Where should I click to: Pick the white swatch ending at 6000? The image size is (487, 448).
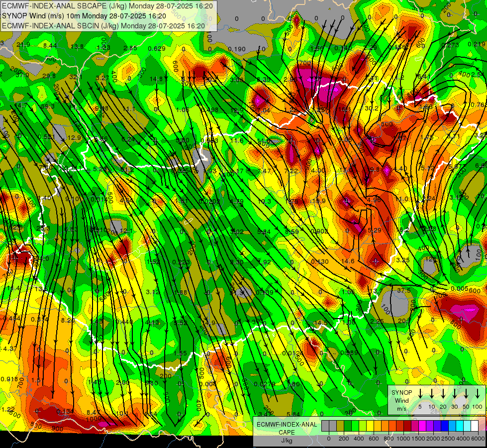click(x=475, y=426)
